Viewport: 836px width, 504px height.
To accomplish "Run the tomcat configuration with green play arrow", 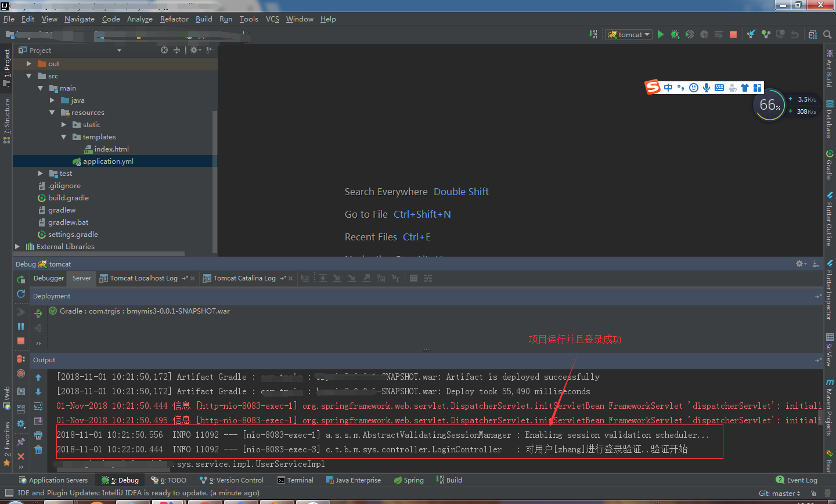I will (x=661, y=34).
